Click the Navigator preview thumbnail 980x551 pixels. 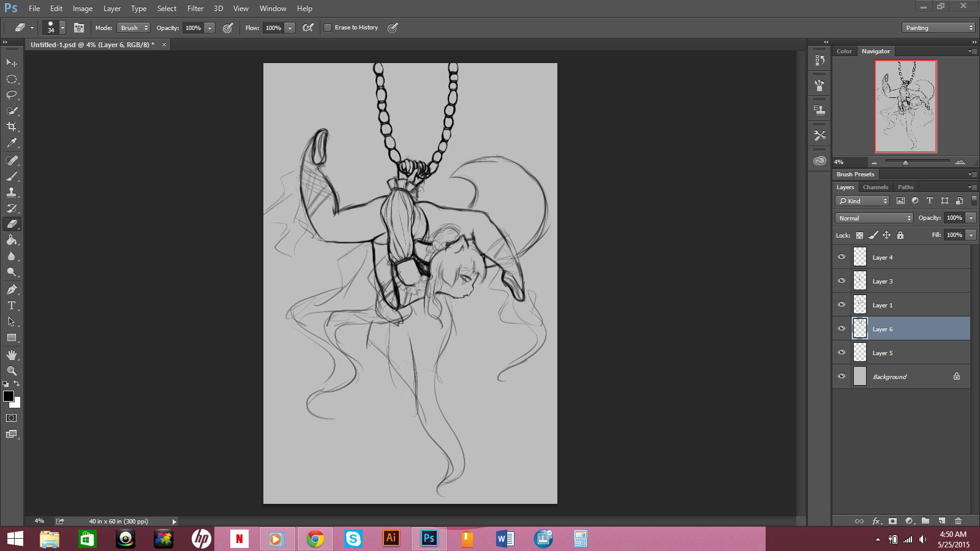tap(905, 106)
